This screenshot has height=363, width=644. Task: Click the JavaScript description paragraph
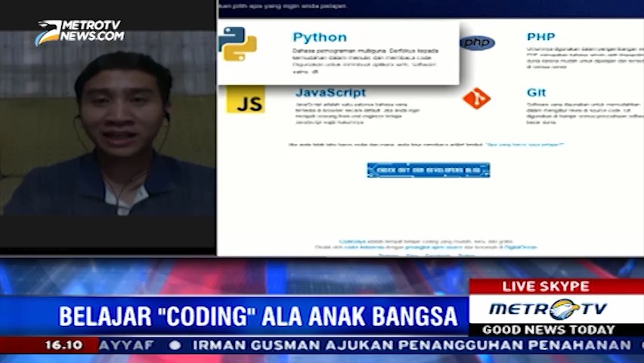358,113
